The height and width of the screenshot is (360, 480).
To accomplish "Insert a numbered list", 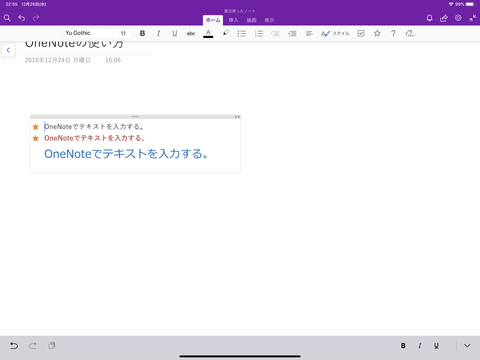I will pyautogui.click(x=259, y=33).
